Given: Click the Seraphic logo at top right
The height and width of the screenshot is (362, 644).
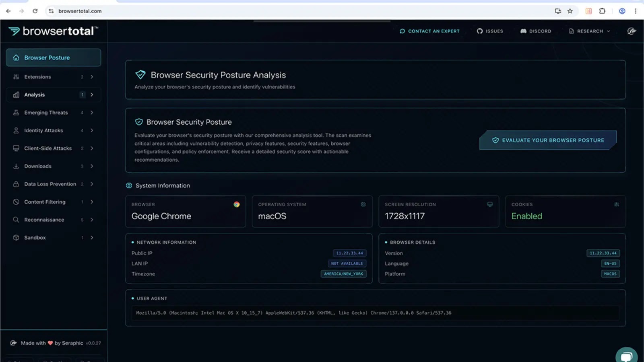Looking at the screenshot, I should pos(632,31).
